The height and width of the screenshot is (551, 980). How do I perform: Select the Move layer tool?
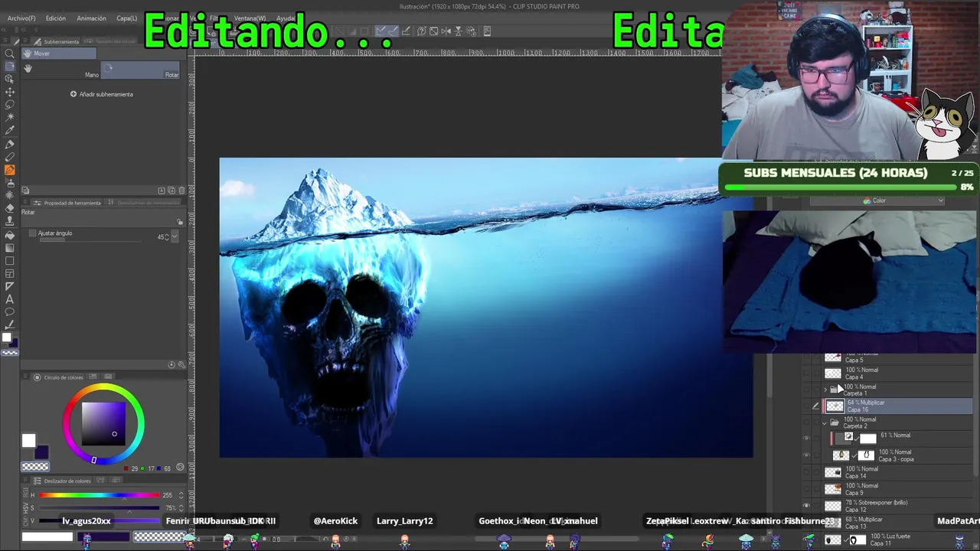(10, 92)
